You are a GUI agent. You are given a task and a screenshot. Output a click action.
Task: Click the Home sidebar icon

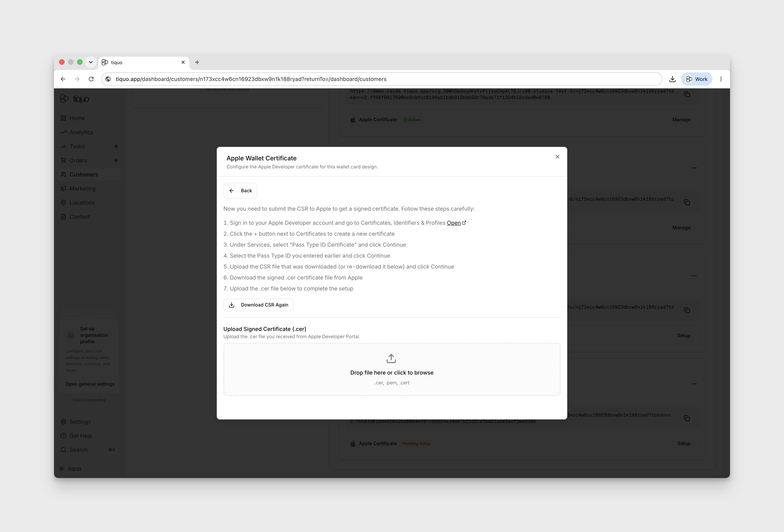point(63,118)
